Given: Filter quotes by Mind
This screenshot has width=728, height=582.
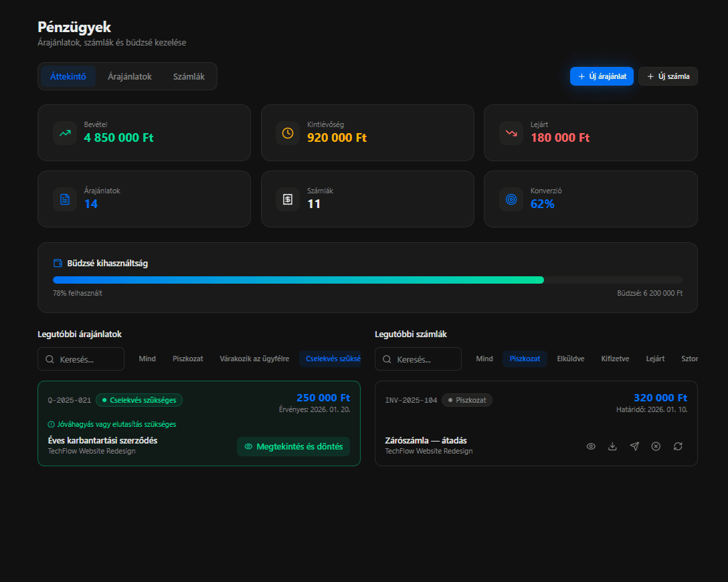Looking at the screenshot, I should 147,359.
